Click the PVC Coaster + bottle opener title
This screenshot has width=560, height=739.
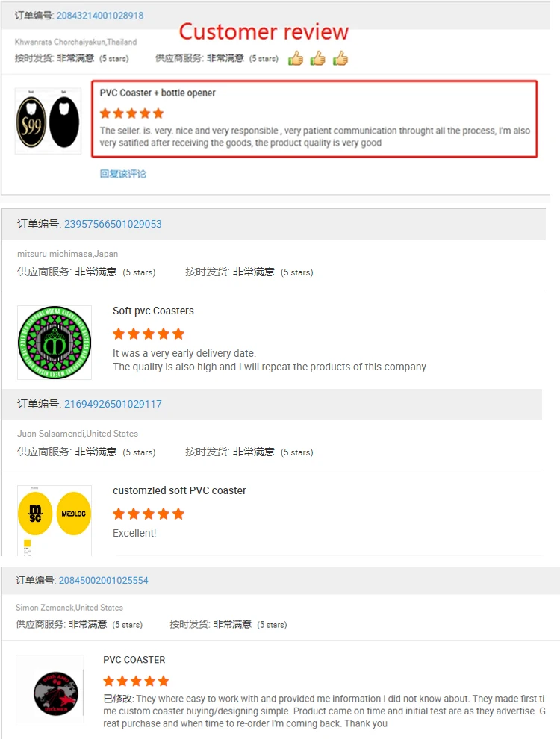click(x=158, y=93)
